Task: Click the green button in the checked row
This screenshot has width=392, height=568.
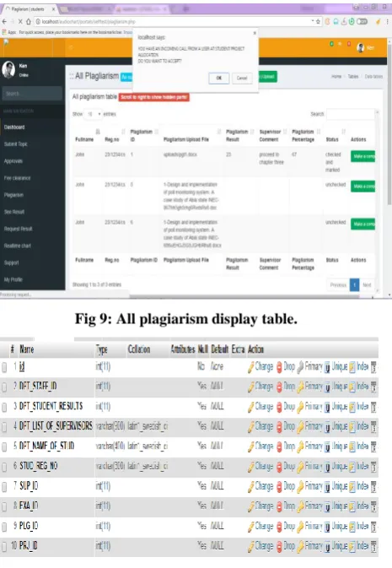Action: [363, 156]
